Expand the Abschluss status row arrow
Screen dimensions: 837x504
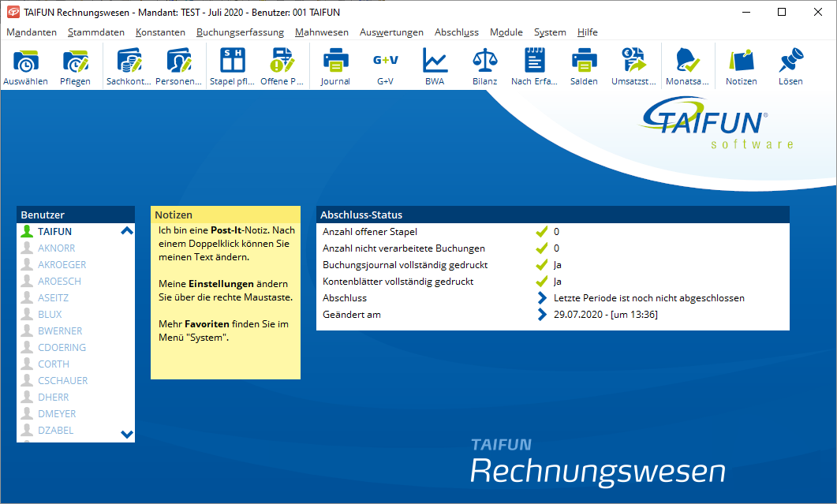(x=541, y=298)
